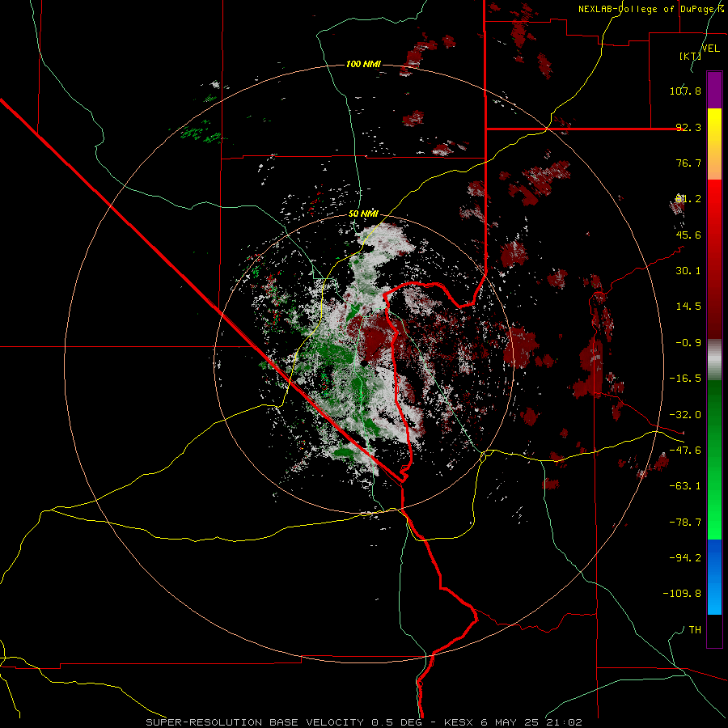
Task: Click the dark red segment of the color bar
Action: [714, 259]
